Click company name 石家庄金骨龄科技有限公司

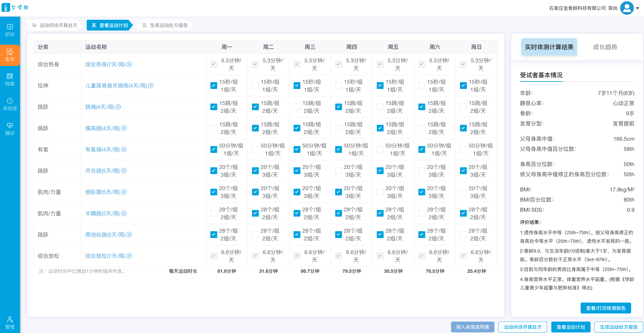(577, 8)
